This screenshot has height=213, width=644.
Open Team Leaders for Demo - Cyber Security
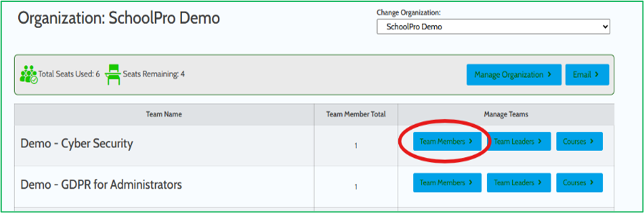point(519,141)
